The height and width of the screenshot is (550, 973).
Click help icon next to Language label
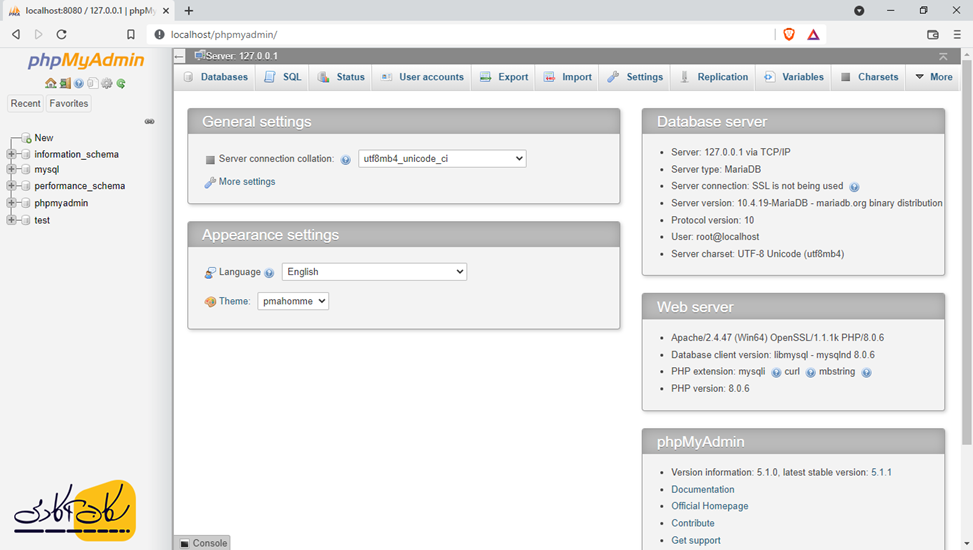[x=269, y=273]
